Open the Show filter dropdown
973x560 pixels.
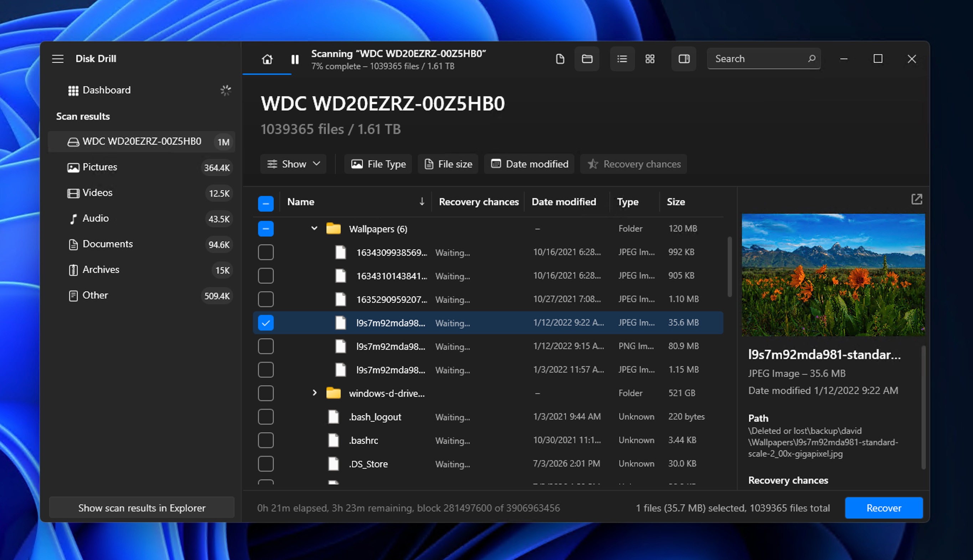click(x=294, y=164)
